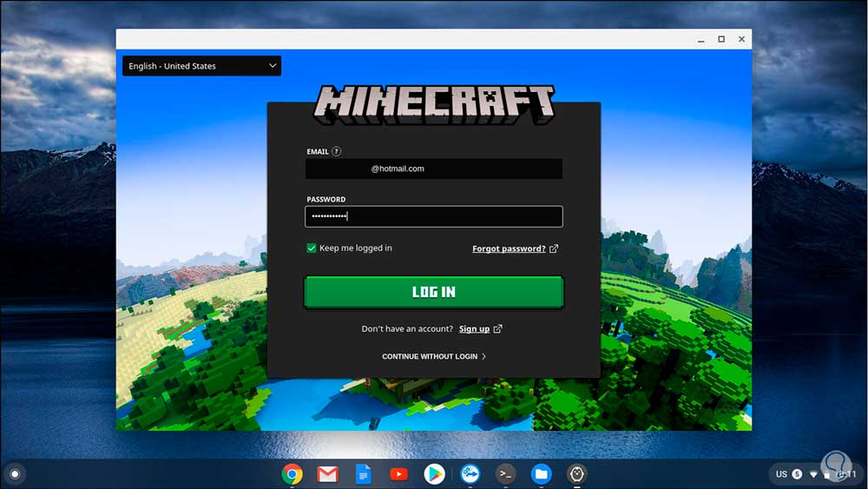Open the Files app from the shelf
This screenshot has height=489, width=868.
click(541, 474)
